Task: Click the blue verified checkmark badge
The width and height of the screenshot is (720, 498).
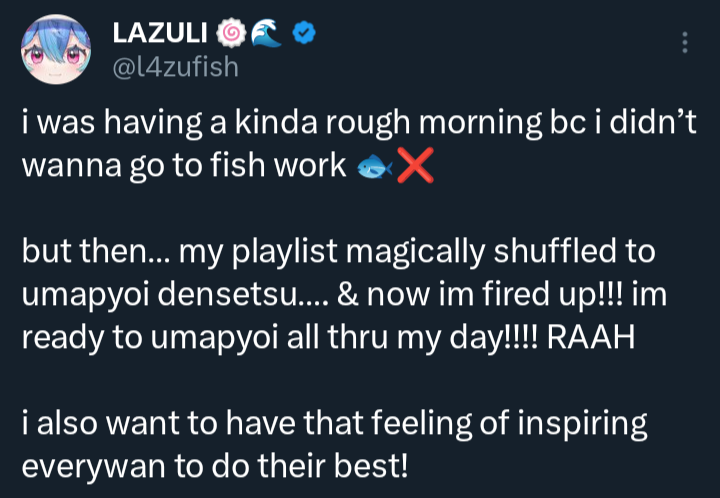Action: pos(302,35)
